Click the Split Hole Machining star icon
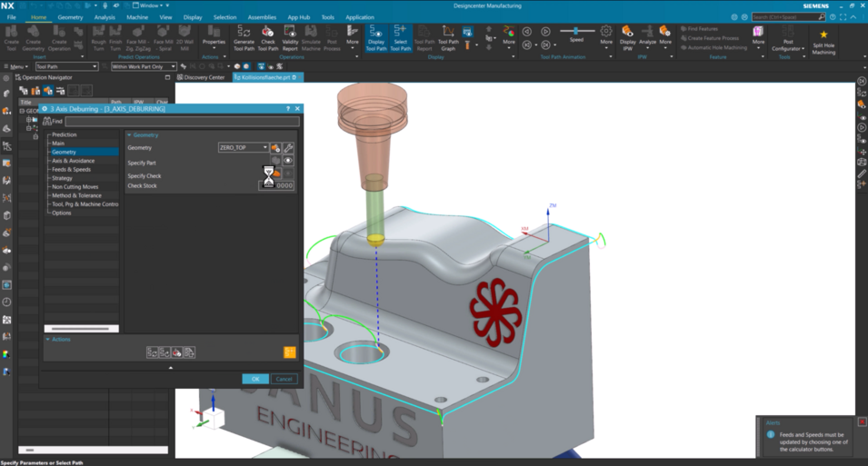Image resolution: width=868 pixels, height=466 pixels. [823, 40]
